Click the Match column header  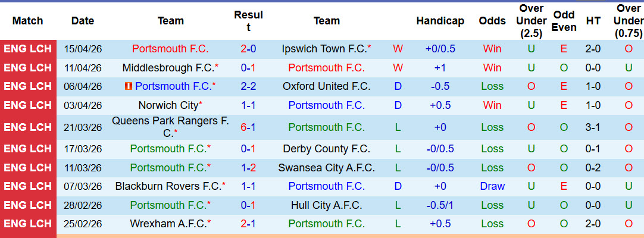point(28,21)
